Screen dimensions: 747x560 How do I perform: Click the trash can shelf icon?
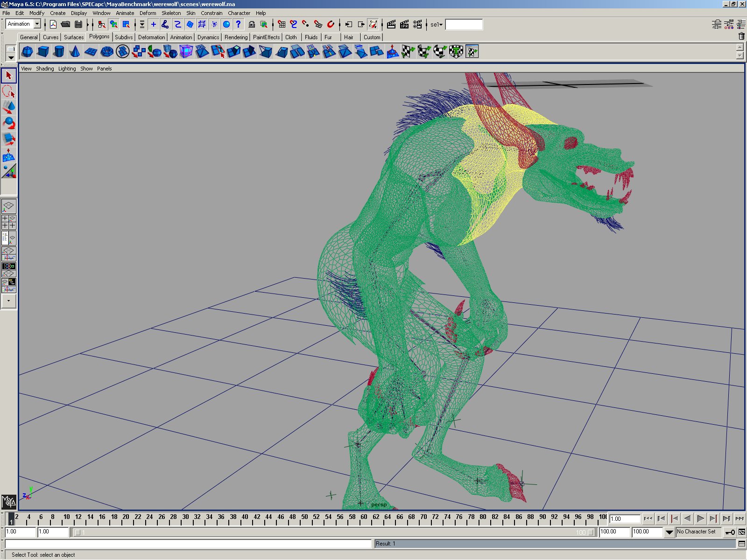click(741, 36)
